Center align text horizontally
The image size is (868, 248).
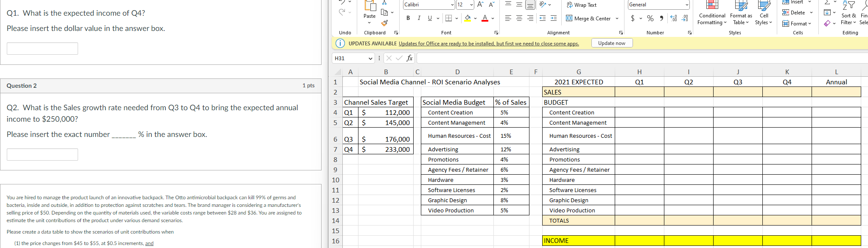519,18
